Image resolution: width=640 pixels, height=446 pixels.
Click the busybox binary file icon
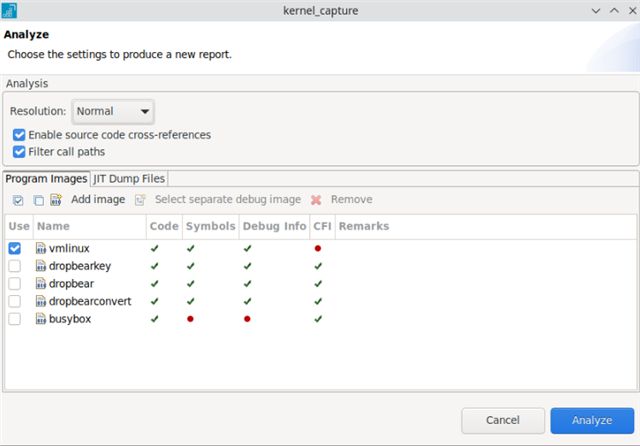(42, 319)
